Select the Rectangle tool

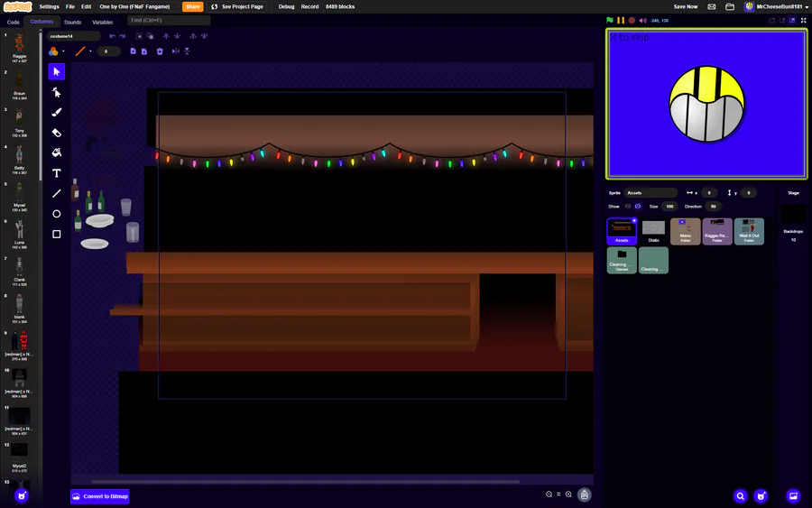(x=57, y=234)
